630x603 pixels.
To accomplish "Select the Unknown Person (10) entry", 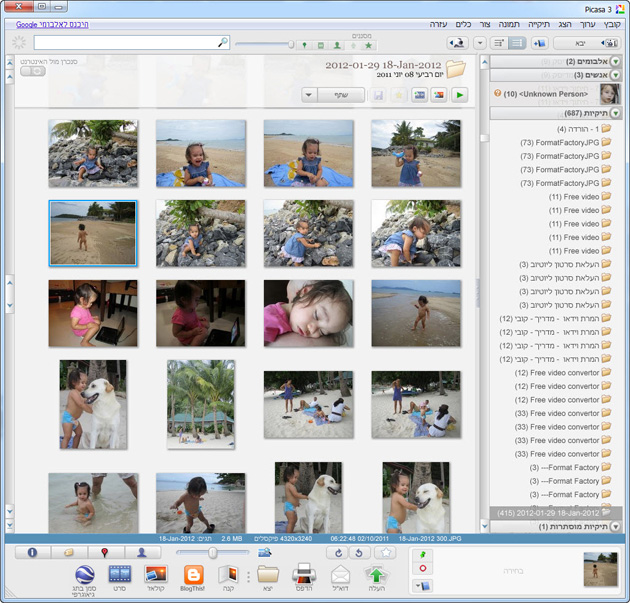I will [x=556, y=94].
